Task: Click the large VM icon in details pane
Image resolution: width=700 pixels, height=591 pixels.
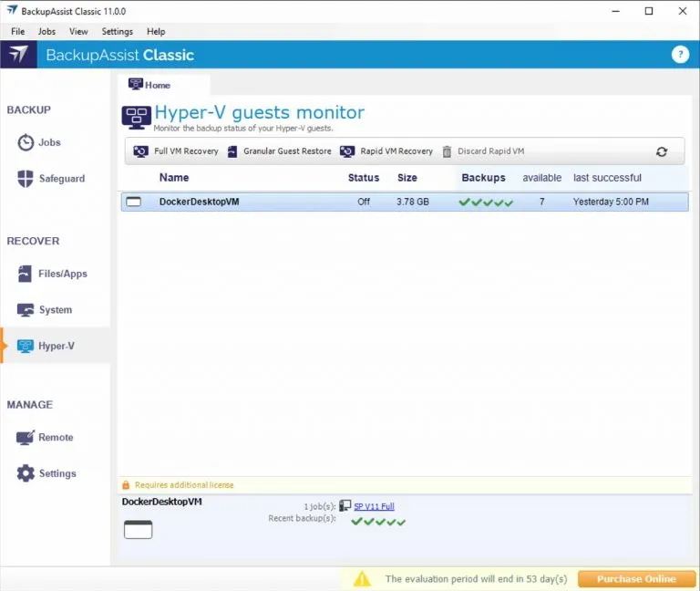Action: pyautogui.click(x=138, y=529)
